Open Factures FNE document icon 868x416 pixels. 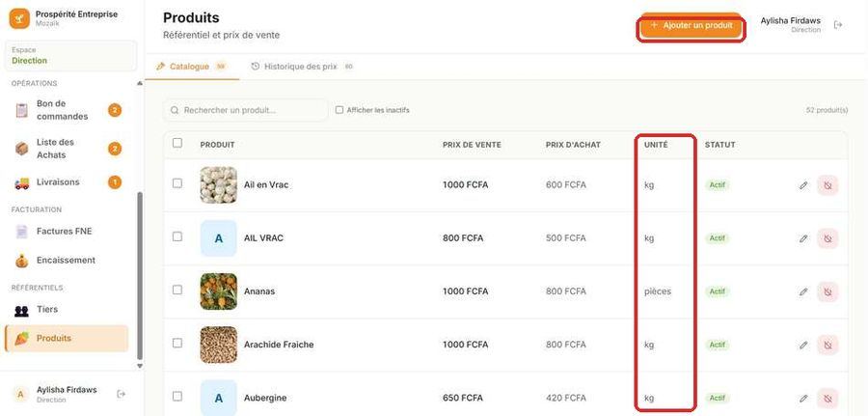coord(21,232)
